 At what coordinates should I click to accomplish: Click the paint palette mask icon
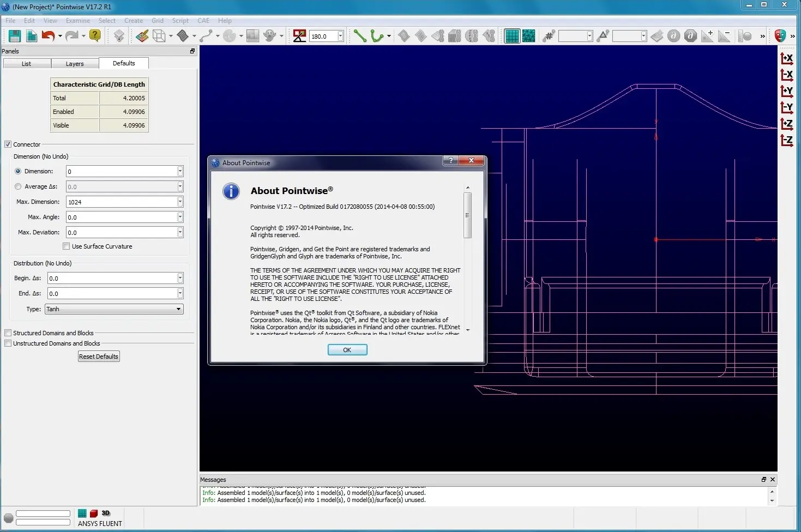coord(142,36)
